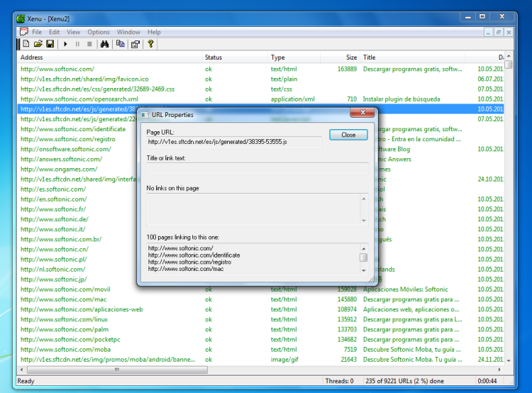
Task: Click the horizontal scrollbar thumb at bottom
Action: tap(117, 370)
